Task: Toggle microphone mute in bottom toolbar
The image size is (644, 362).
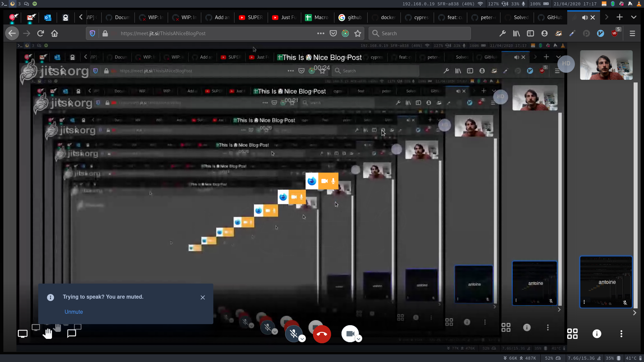Action: pos(293,334)
